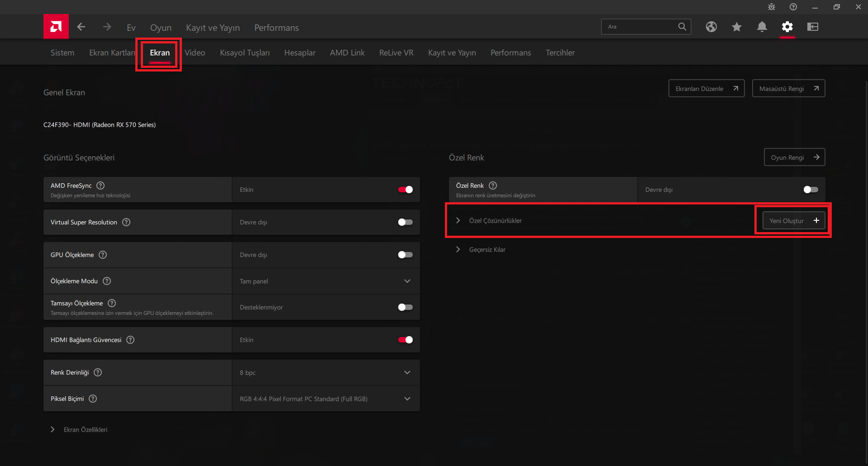Enable the Özel Renk toggle
Screen dimensions: 868x466
pos(811,190)
